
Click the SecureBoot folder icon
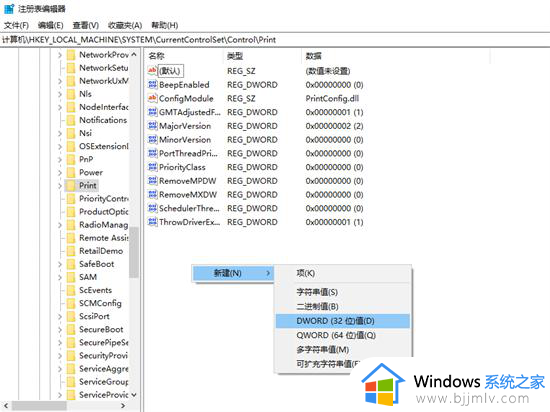71,329
